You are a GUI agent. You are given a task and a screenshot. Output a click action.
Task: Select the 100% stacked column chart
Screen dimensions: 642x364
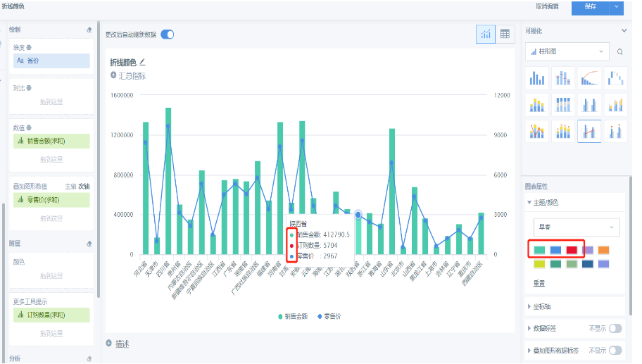pyautogui.click(x=563, y=105)
